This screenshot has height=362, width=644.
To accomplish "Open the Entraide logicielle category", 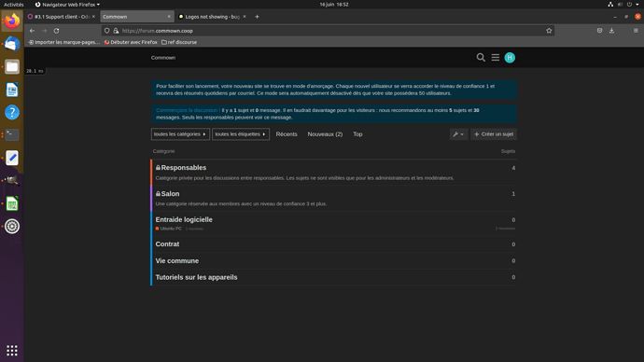I will [184, 219].
